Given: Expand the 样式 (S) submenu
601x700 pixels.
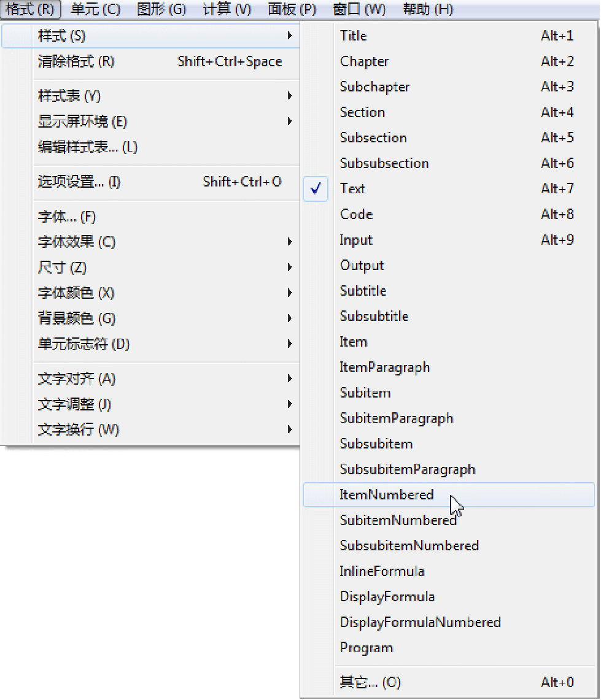Looking at the screenshot, I should tap(150, 36).
